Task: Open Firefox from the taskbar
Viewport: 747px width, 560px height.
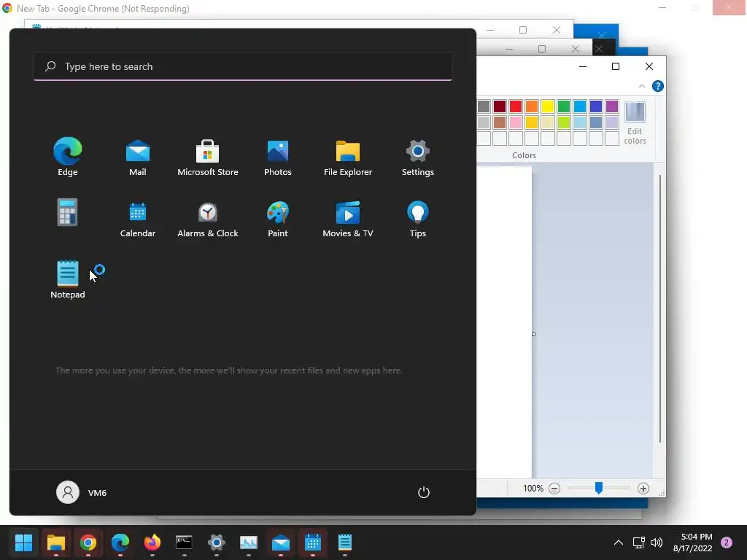Action: click(x=152, y=542)
